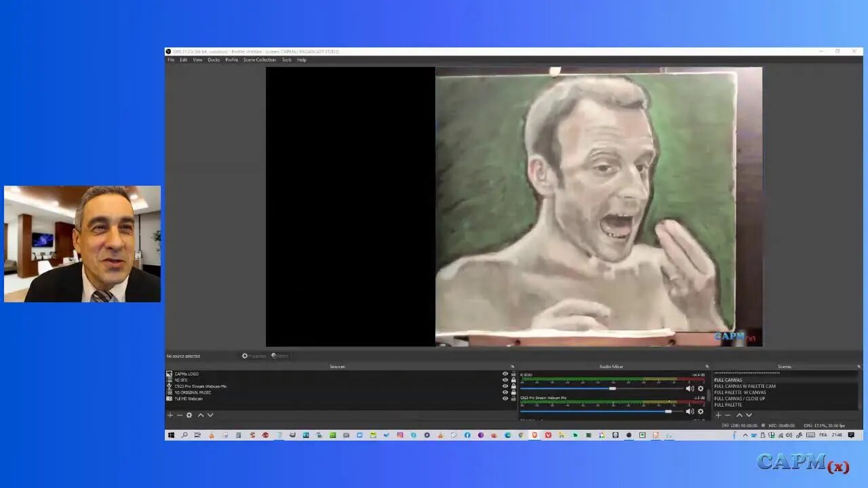
Task: Open C922 Webcam Mic mixer settings gear
Action: 701,411
